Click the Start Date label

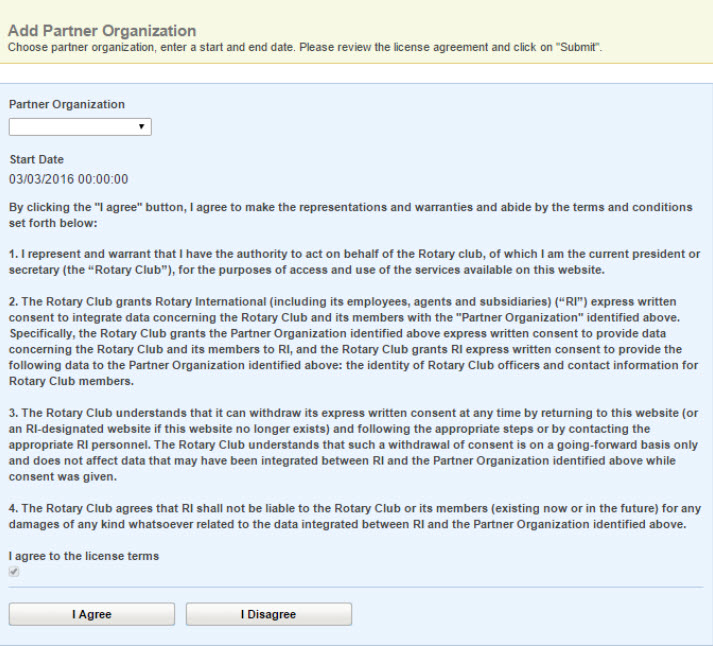point(36,160)
